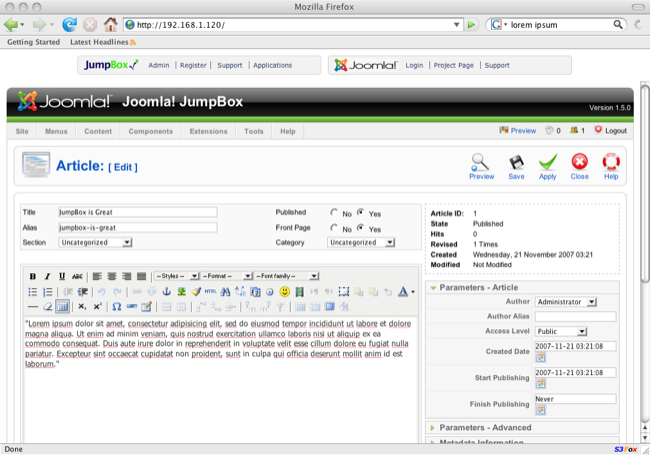Toggle underline formatting in editor

point(62,276)
